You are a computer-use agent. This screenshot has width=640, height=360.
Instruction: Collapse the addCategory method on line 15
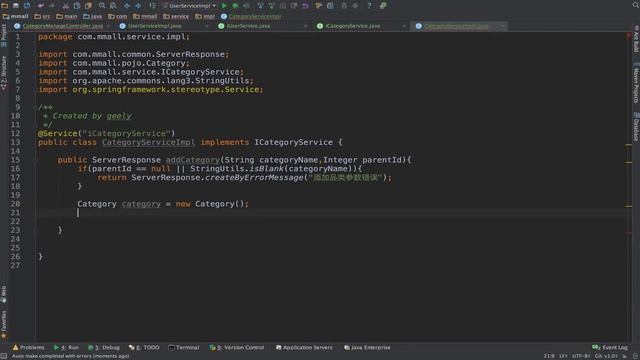click(x=35, y=160)
